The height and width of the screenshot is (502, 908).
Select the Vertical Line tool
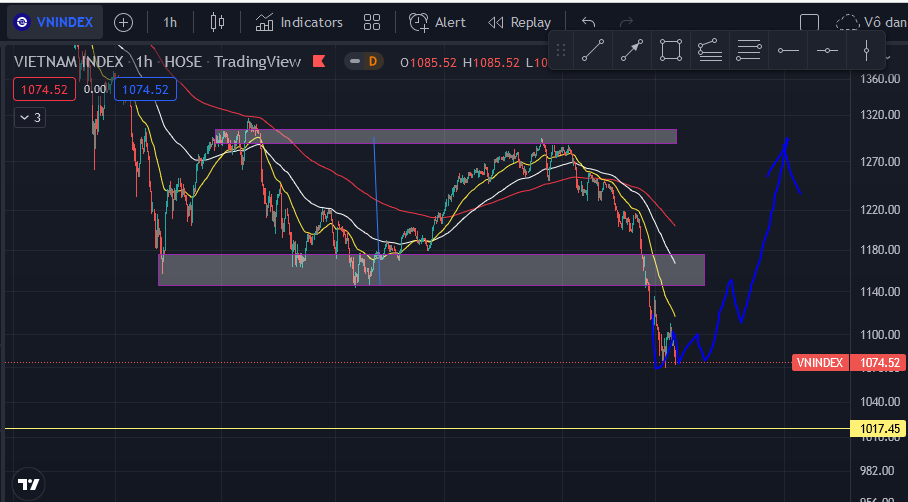(x=866, y=50)
